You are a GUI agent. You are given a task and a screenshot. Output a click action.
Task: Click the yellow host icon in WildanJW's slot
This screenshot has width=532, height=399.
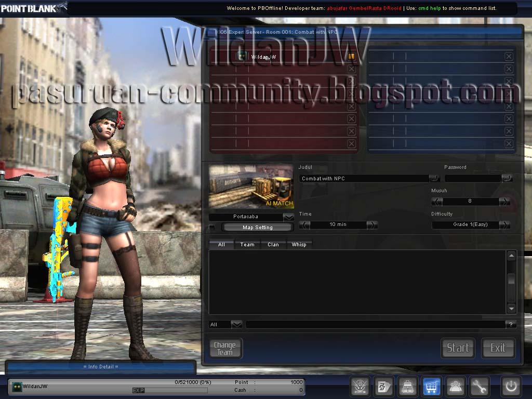tap(352, 56)
